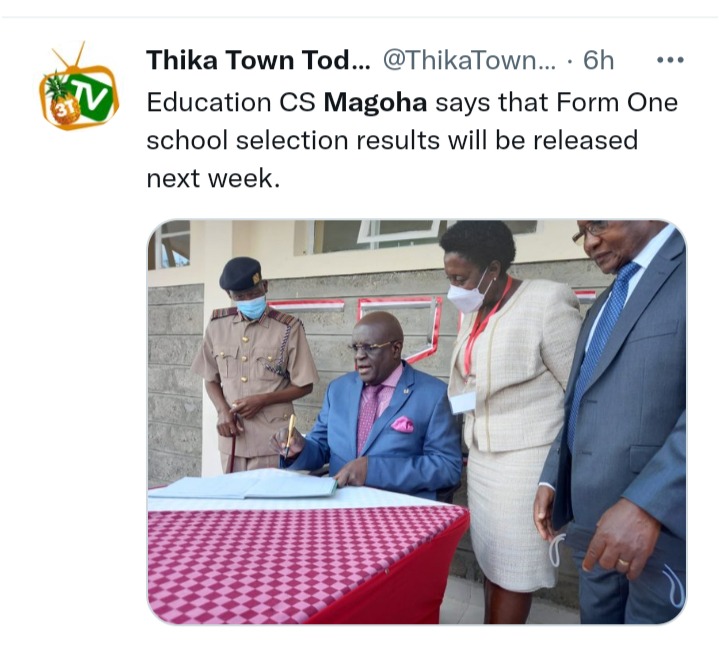Image resolution: width=719 pixels, height=651 pixels.
Task: Select the bolded Magoha keyword
Action: click(375, 102)
